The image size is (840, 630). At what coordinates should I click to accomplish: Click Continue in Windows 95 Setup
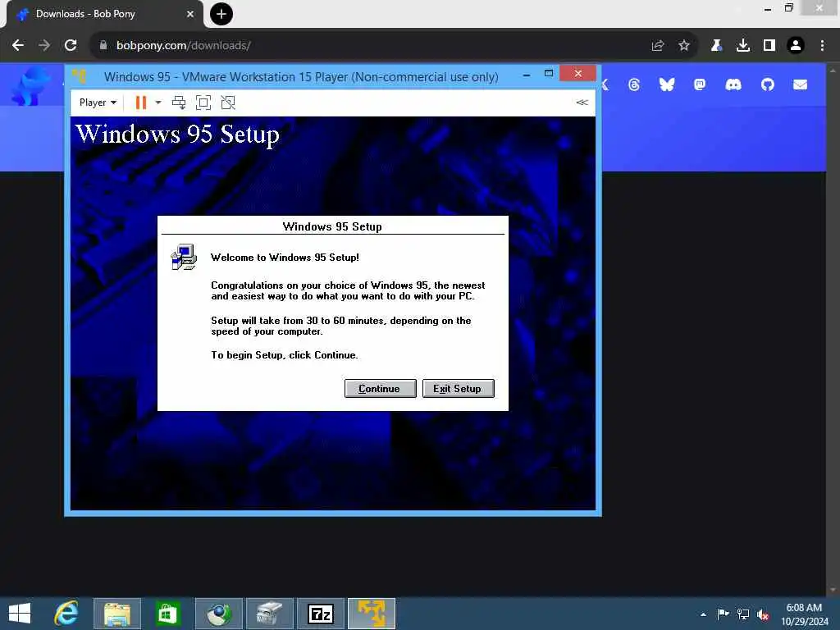point(380,388)
